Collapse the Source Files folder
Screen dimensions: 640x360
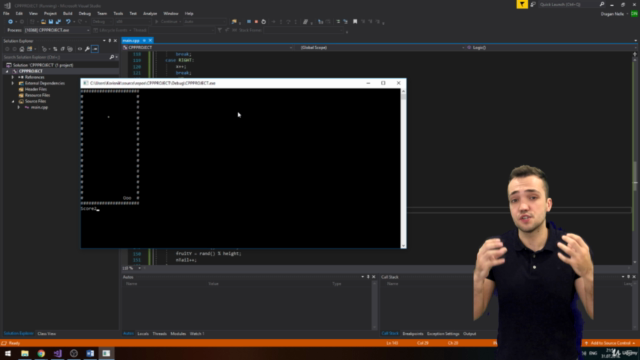(13, 101)
